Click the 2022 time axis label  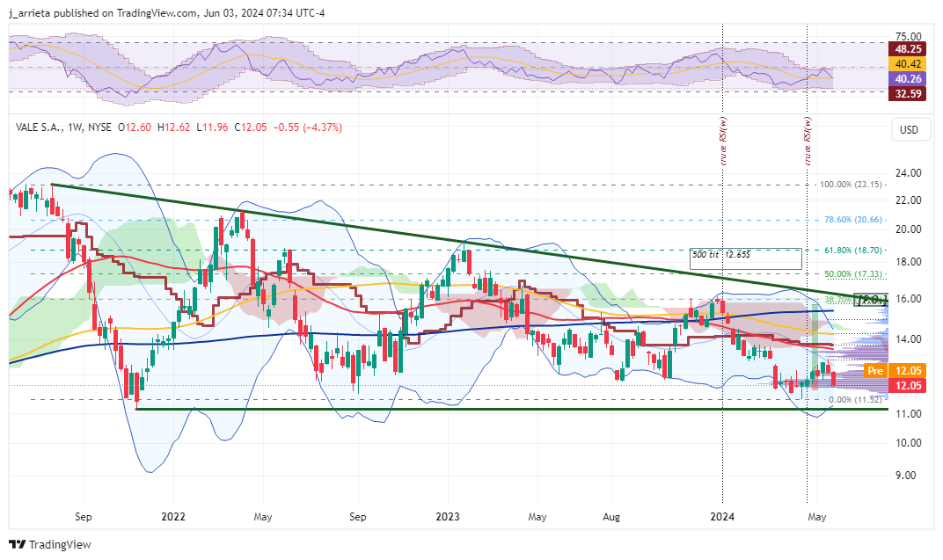click(174, 517)
